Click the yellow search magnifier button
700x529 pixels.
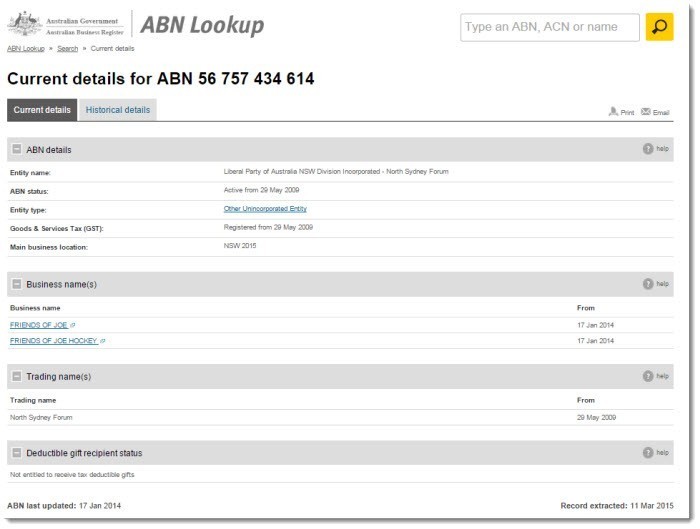[x=659, y=27]
